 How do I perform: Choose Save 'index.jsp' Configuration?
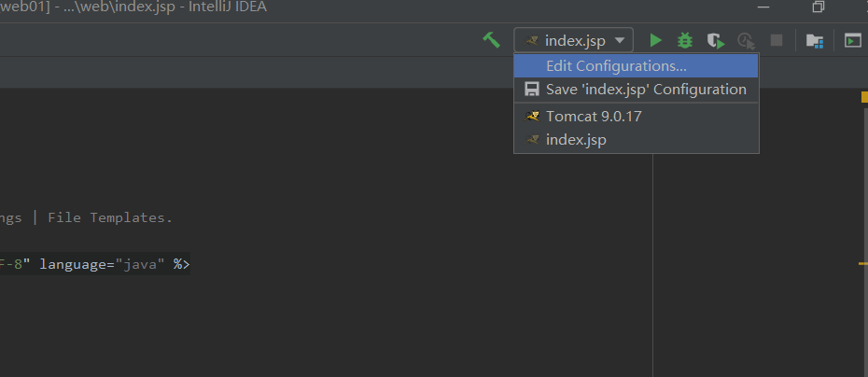pos(645,90)
